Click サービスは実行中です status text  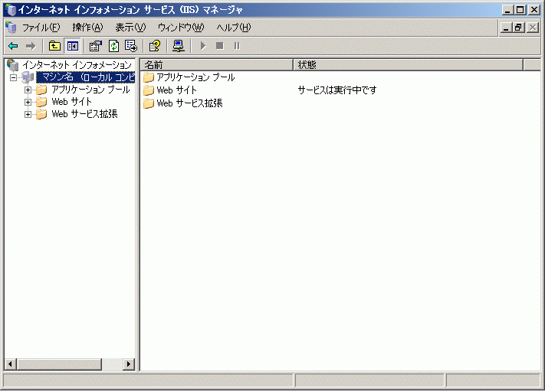pyautogui.click(x=337, y=90)
